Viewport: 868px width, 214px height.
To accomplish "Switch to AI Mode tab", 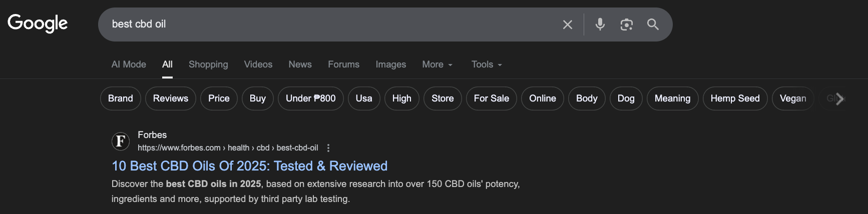I will (x=129, y=64).
